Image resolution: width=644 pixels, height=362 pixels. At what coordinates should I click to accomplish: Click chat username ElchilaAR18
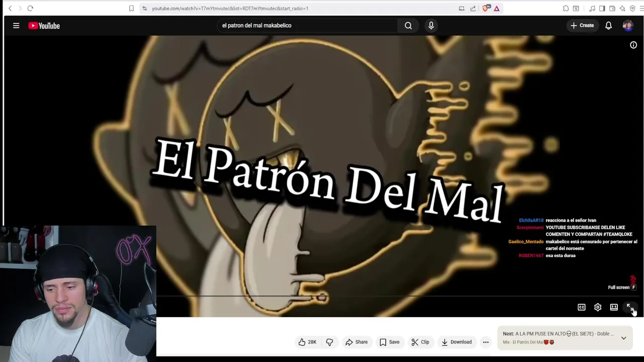tap(531, 220)
